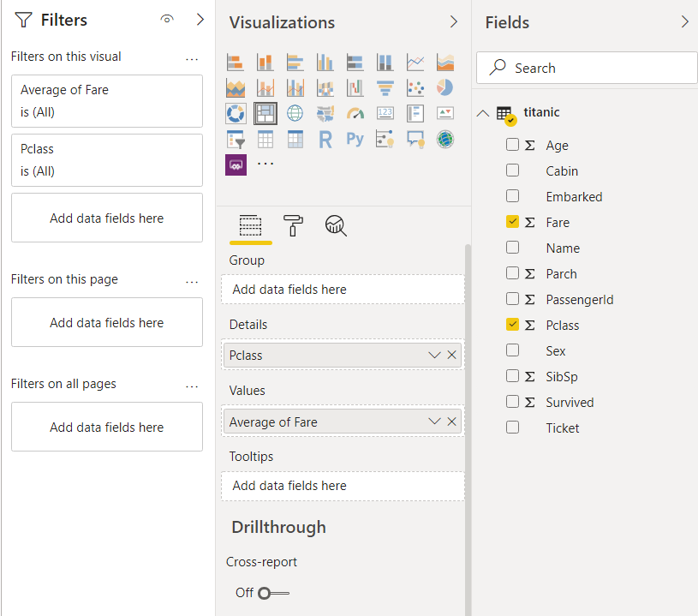Select the line chart visual
Screen dimensions: 698x616
coord(415,62)
